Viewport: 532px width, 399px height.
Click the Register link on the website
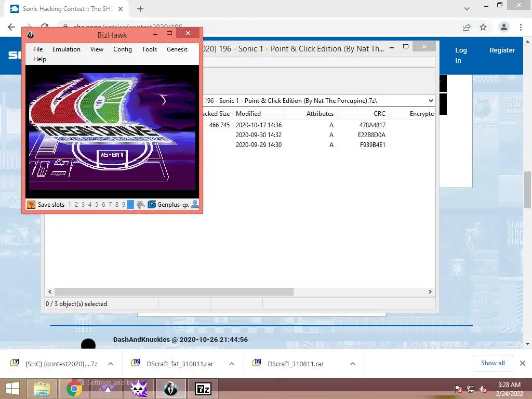click(502, 50)
